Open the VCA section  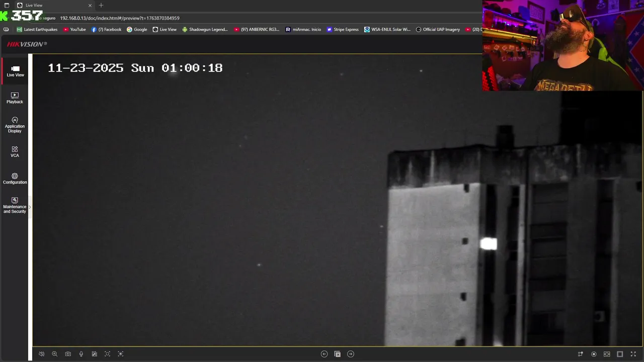(x=15, y=152)
